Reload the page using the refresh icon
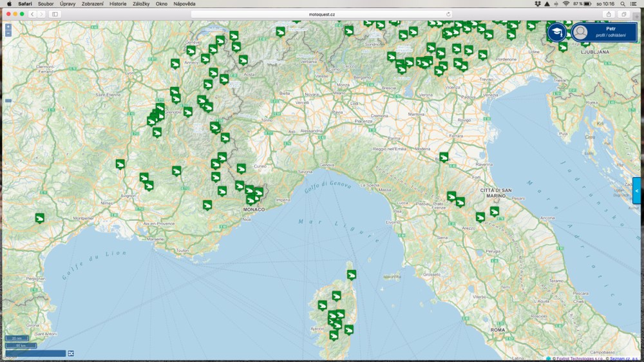 [x=448, y=14]
